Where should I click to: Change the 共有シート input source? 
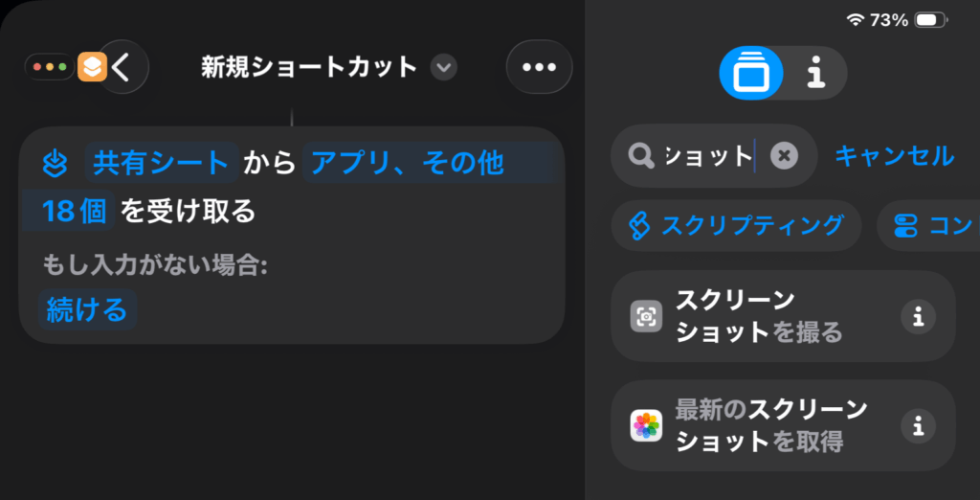(x=162, y=164)
